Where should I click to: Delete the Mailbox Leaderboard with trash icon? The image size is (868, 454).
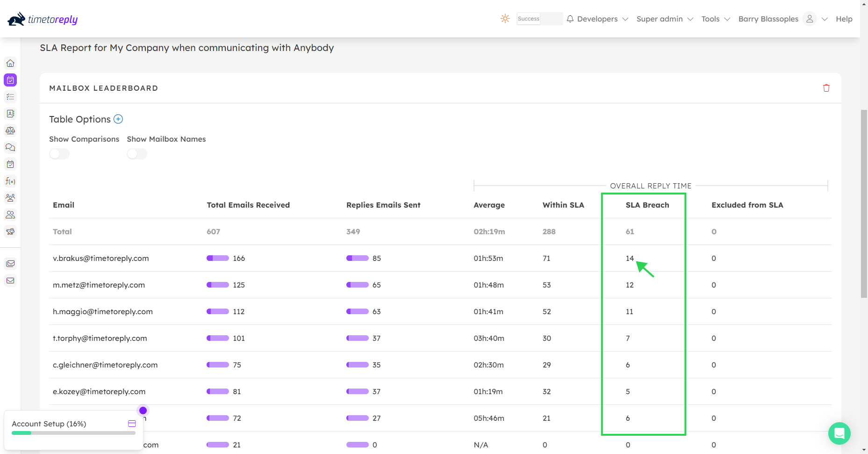(x=826, y=88)
